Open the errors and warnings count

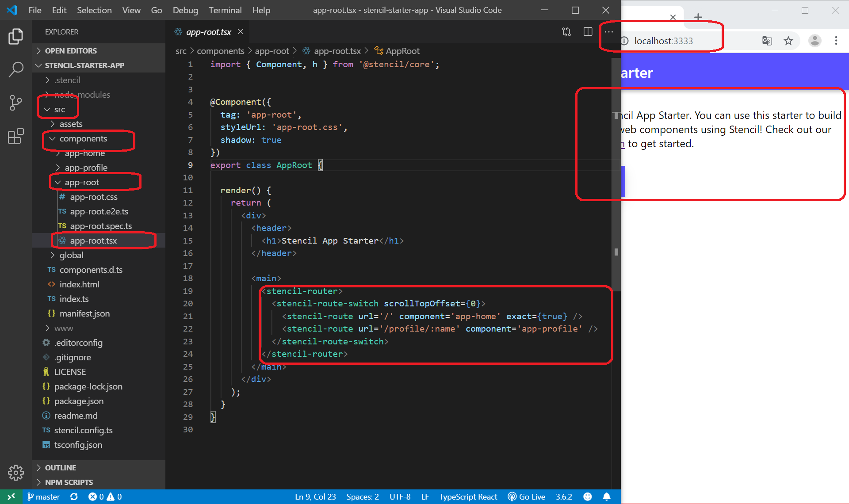click(x=105, y=496)
